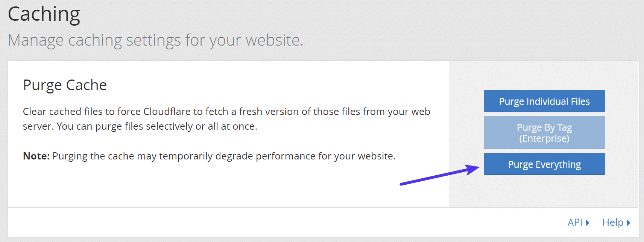
Task: Expand the API section via its chevron
Action: click(x=588, y=222)
